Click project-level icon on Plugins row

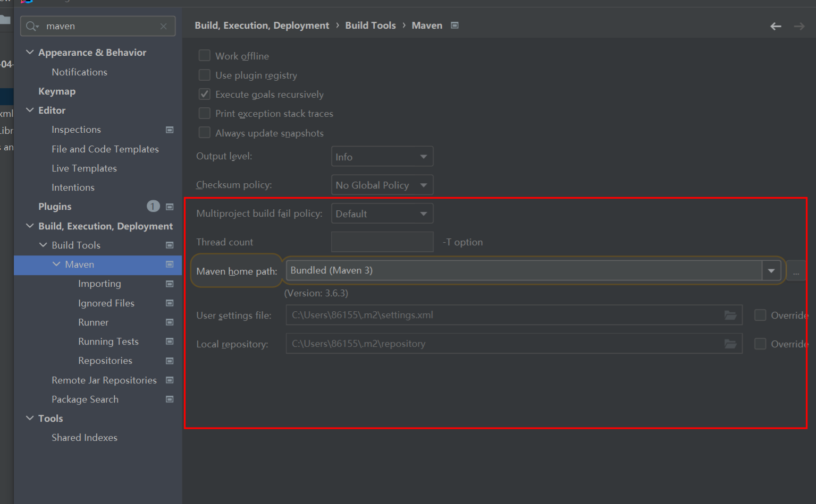pos(170,207)
